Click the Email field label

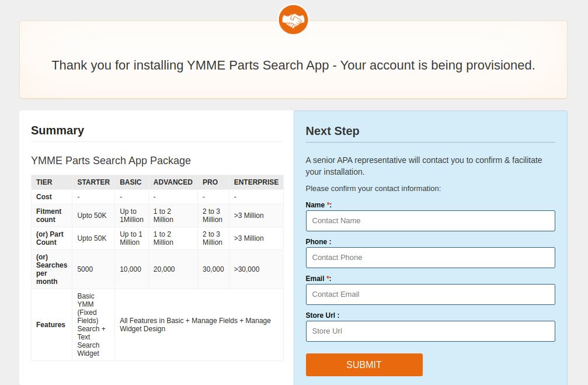(318, 279)
